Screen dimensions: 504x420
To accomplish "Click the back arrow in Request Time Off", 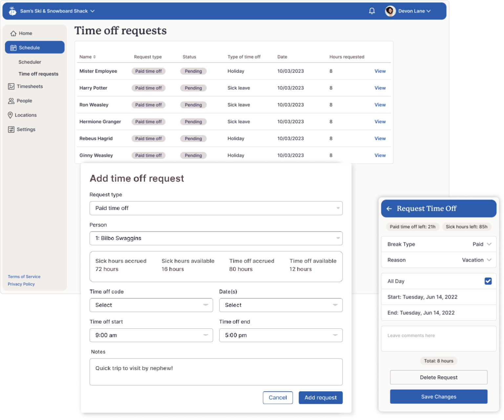I will pyautogui.click(x=390, y=209).
